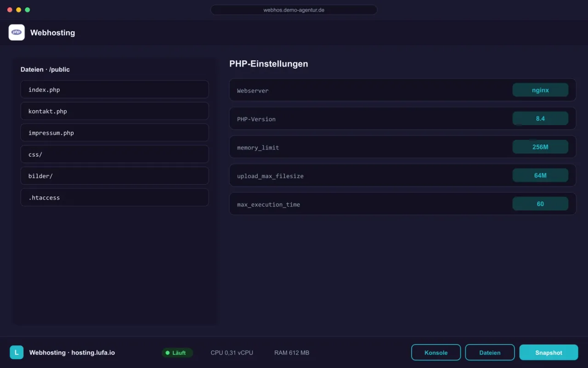Click the memory_limit setting label
Viewport: 588px width, 368px height.
click(258, 148)
